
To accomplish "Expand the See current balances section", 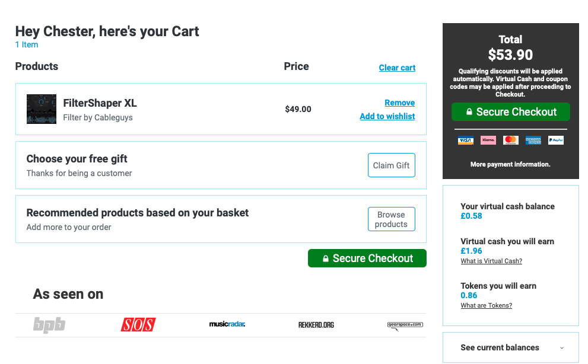I will point(511,347).
